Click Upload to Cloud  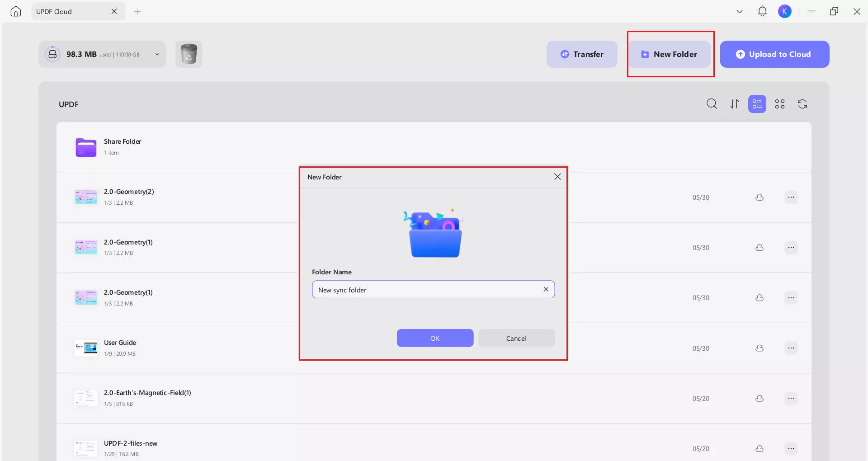pyautogui.click(x=774, y=54)
